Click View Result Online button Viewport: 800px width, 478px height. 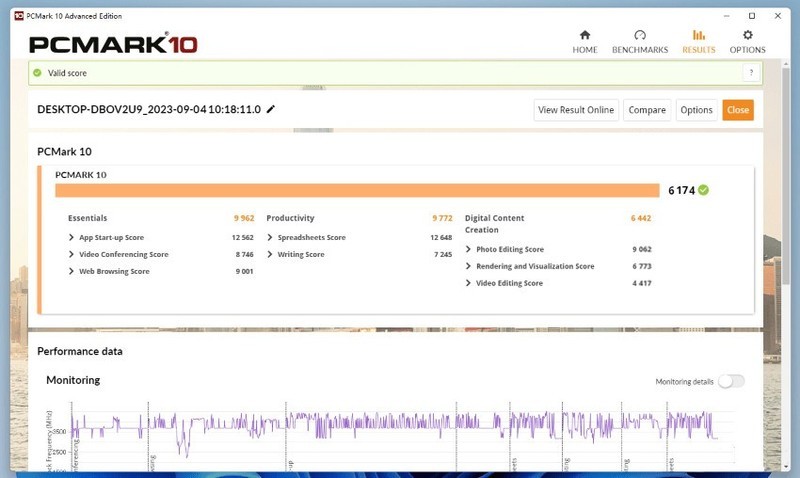point(576,110)
